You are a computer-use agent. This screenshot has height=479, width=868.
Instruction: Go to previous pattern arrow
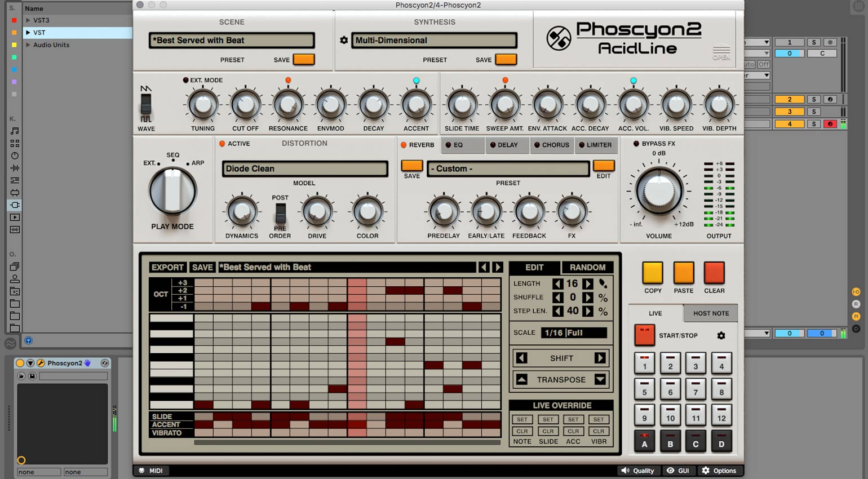coord(484,267)
